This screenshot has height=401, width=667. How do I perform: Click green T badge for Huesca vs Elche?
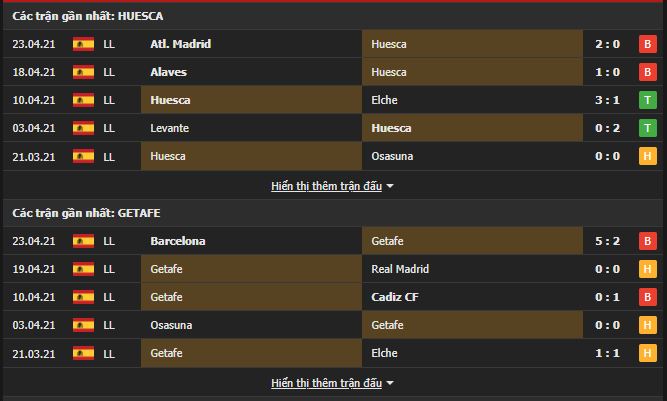tap(647, 100)
